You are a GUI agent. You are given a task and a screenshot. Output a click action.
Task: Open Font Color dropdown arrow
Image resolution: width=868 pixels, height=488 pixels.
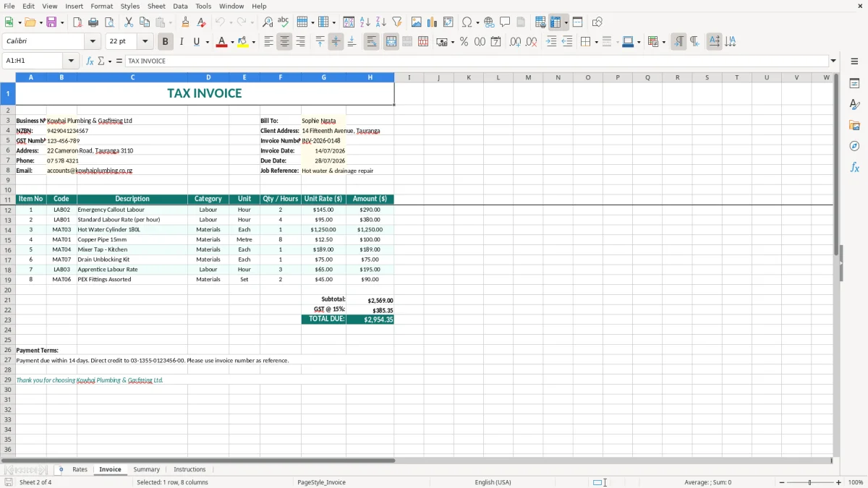click(232, 42)
